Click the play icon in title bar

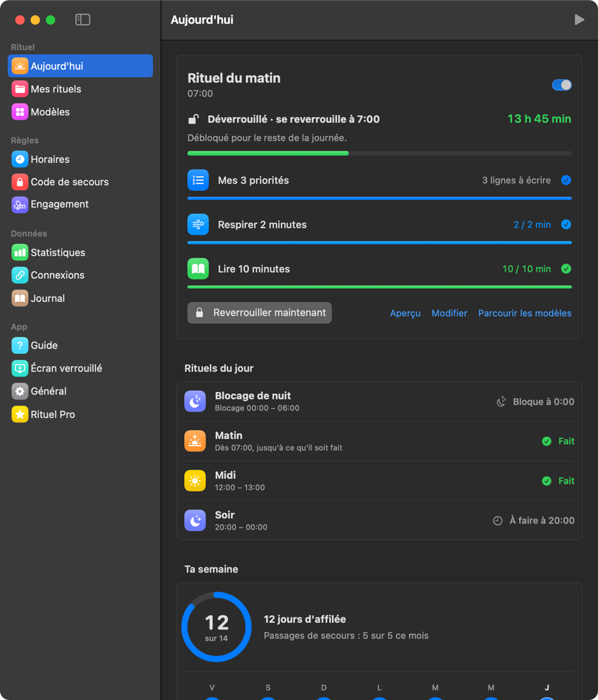580,20
